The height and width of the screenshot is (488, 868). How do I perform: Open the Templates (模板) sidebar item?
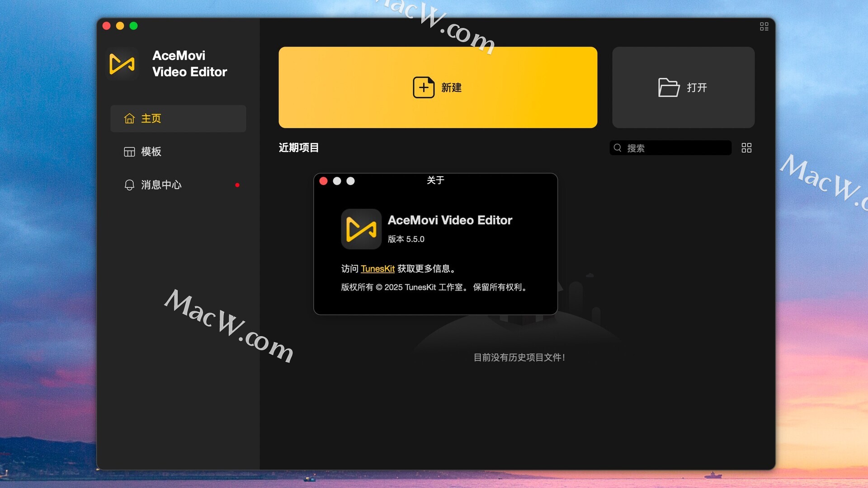pyautogui.click(x=178, y=152)
